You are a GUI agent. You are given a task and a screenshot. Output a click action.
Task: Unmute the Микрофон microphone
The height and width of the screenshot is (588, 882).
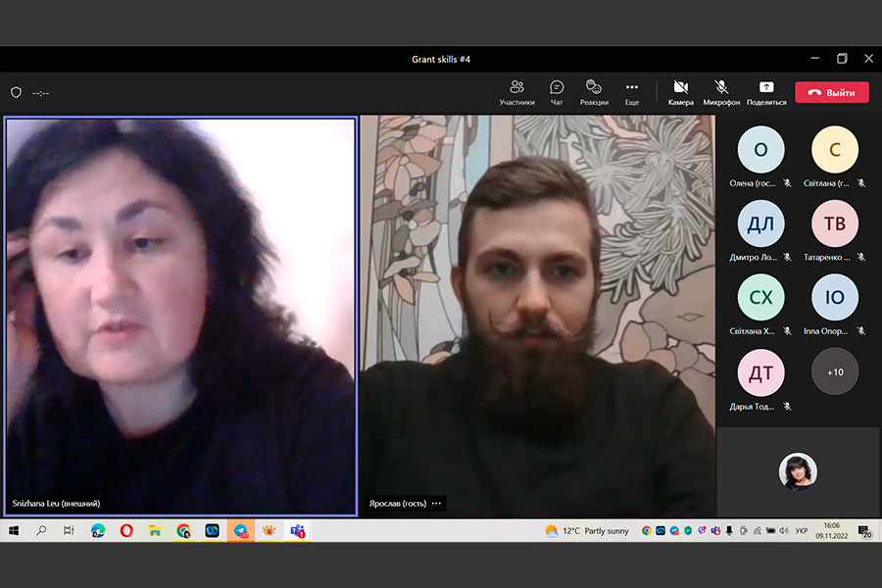(721, 93)
